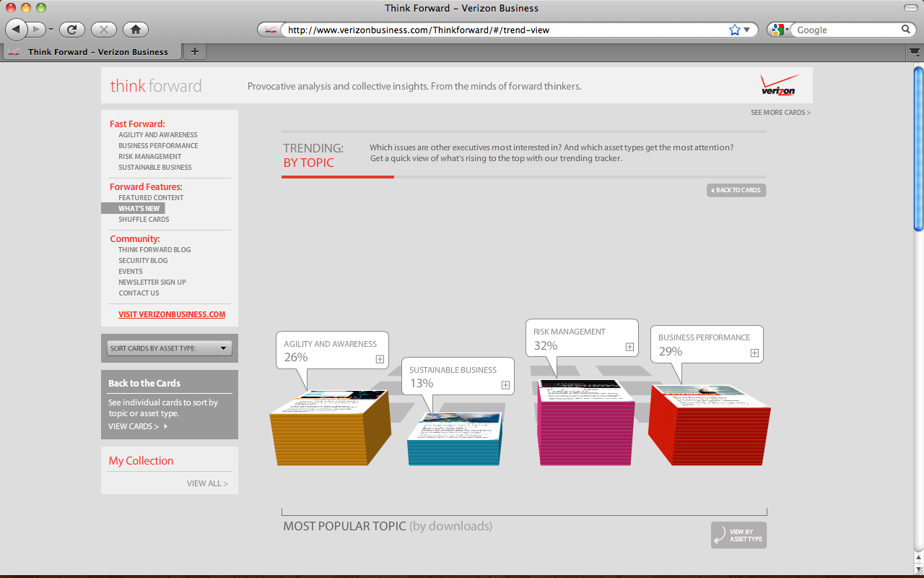Open back/forward history dropdown arrow
Screen dimensions: 924x578
click(51, 30)
